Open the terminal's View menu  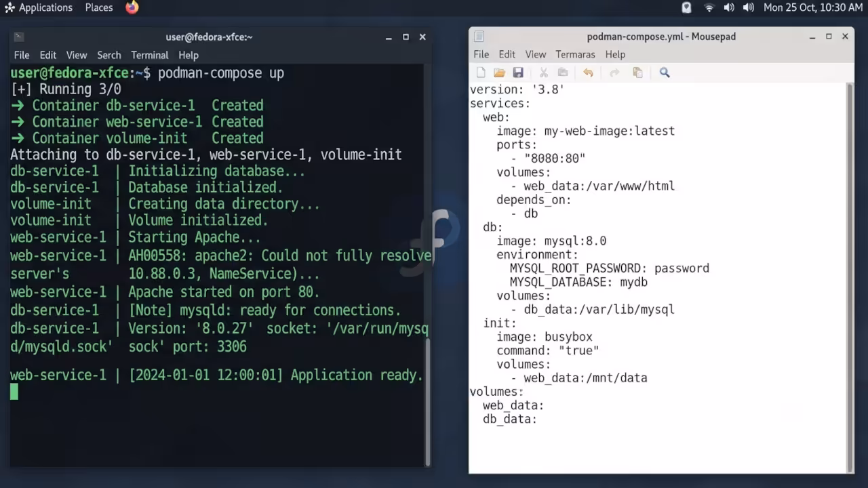coord(77,56)
